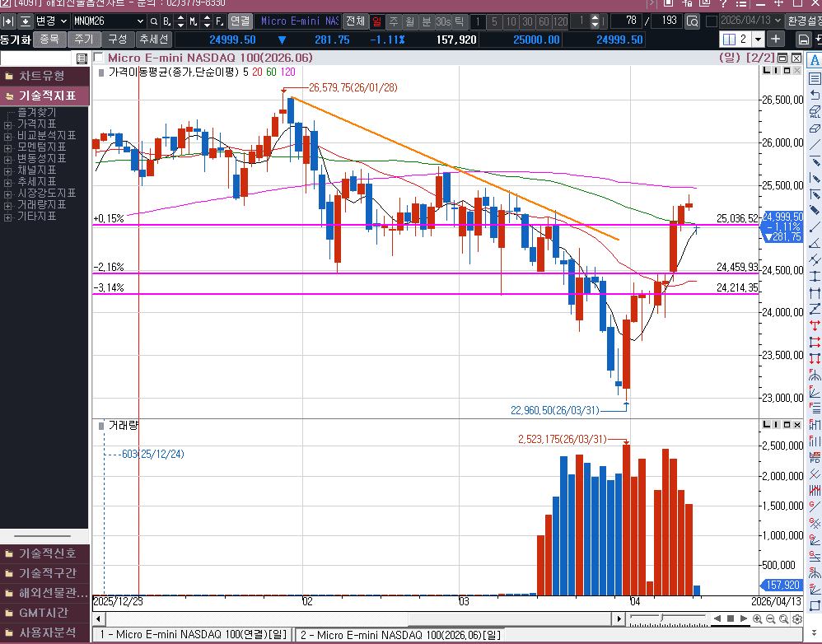Click the indicator search input field
This screenshot has width=822, height=644.
click(x=37, y=58)
